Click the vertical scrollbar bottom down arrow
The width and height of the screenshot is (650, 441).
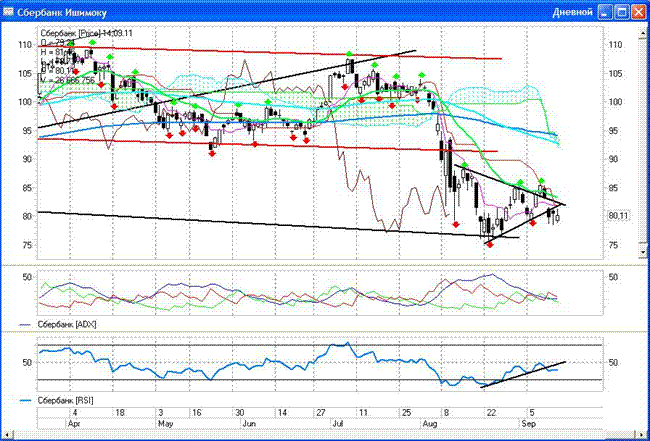tap(643, 252)
